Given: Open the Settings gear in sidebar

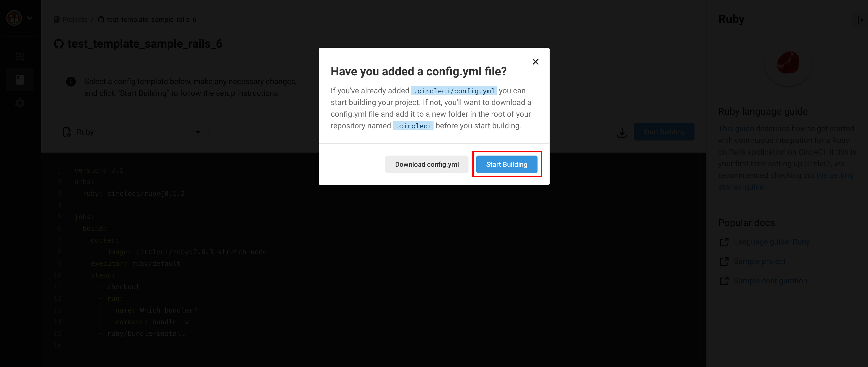Looking at the screenshot, I should coord(20,103).
